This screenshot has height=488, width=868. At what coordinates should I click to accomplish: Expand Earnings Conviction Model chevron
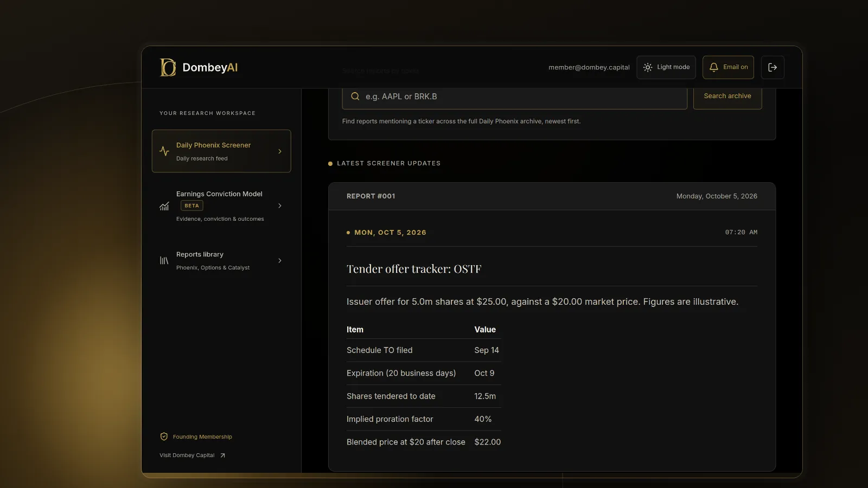tap(280, 206)
